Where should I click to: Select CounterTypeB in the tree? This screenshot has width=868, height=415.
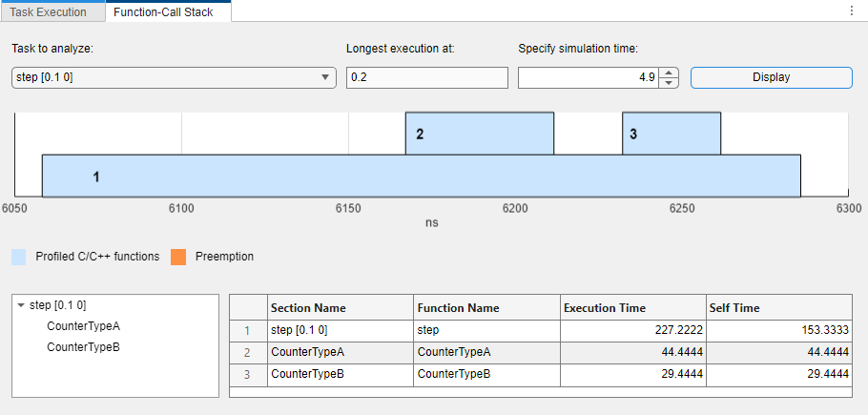point(83,347)
